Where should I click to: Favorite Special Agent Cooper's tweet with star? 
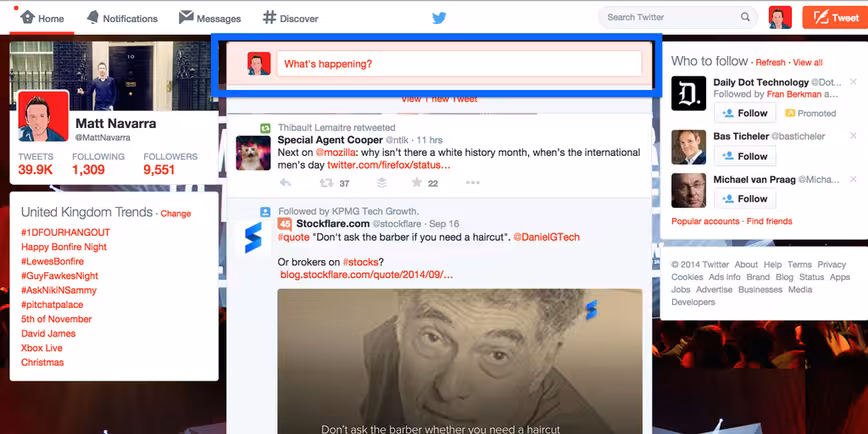pos(417,183)
